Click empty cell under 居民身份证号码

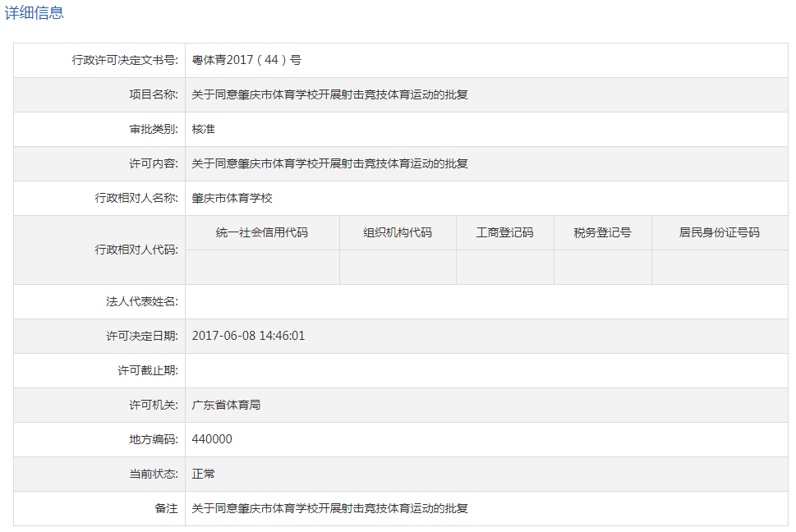(719, 267)
